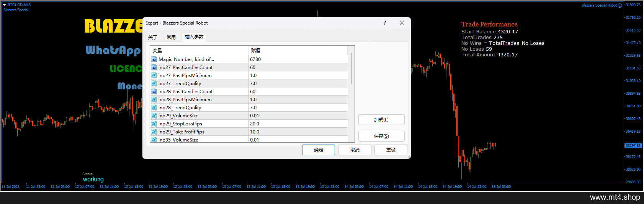The image size is (644, 204).
Task: Click the 'working' status text
Action: click(x=93, y=179)
